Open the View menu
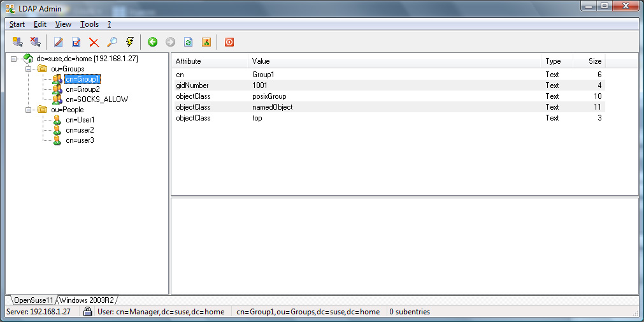Screen dimensions: 644x322 click(63, 24)
